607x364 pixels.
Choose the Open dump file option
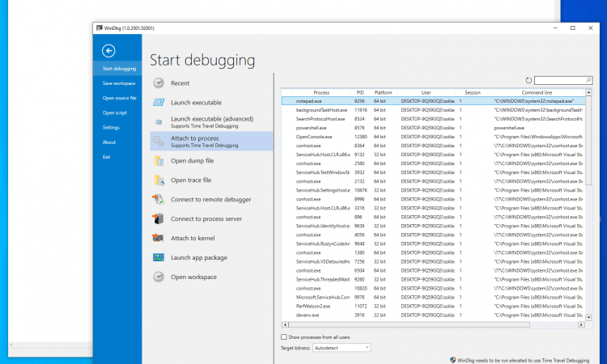click(211, 160)
